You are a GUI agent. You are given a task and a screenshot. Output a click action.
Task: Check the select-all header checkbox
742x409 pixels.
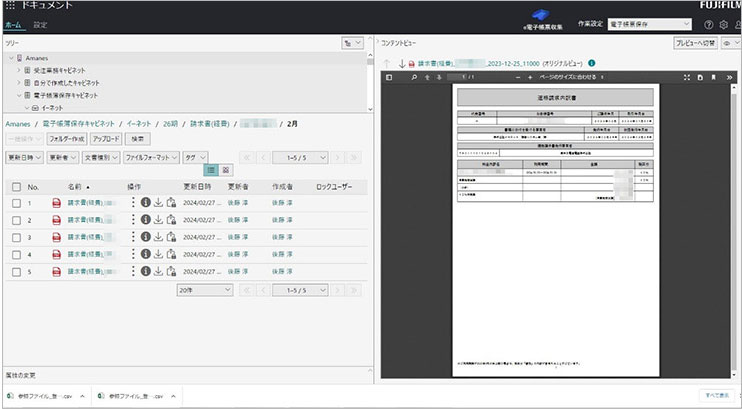point(16,187)
